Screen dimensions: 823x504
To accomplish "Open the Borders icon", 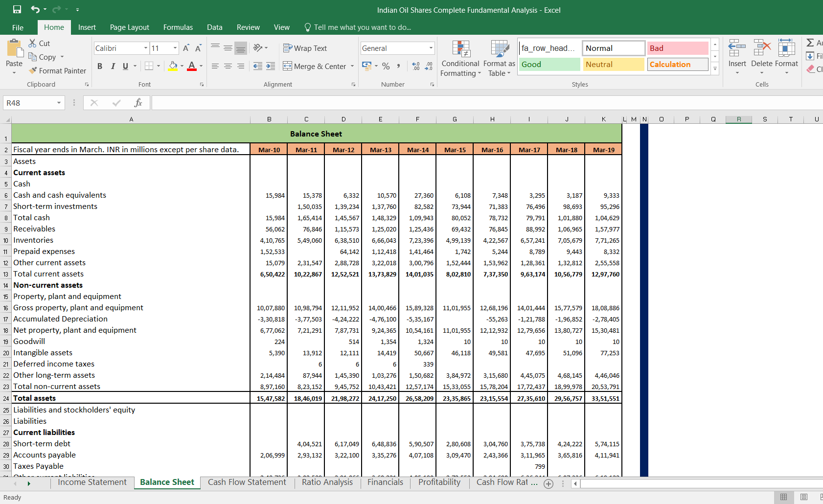I will [149, 66].
